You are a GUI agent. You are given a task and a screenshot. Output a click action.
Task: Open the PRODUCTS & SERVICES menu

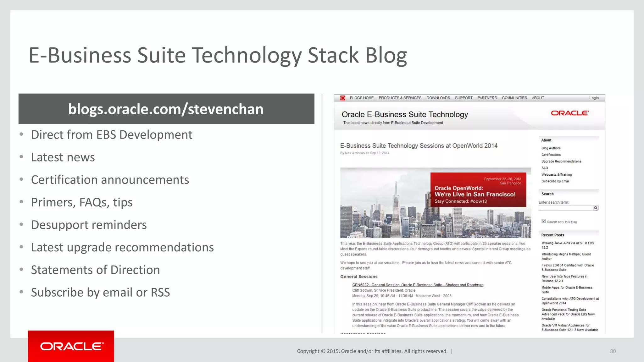pyautogui.click(x=400, y=98)
